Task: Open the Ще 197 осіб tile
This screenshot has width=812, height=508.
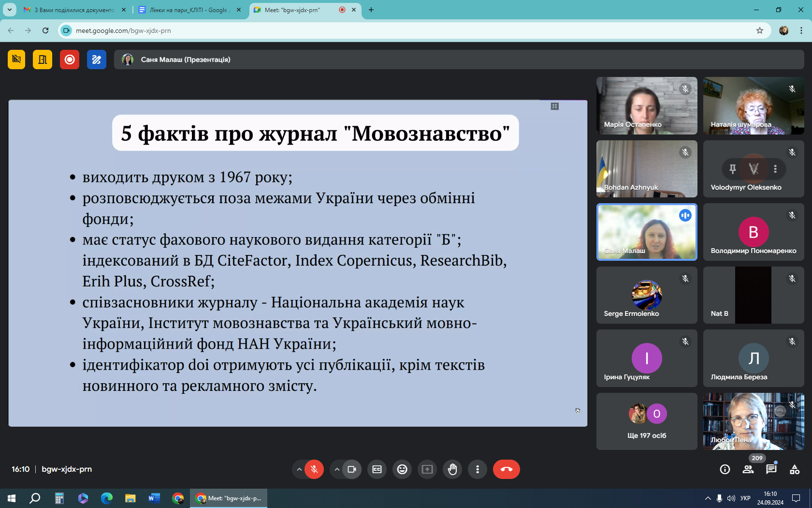Action: (647, 421)
